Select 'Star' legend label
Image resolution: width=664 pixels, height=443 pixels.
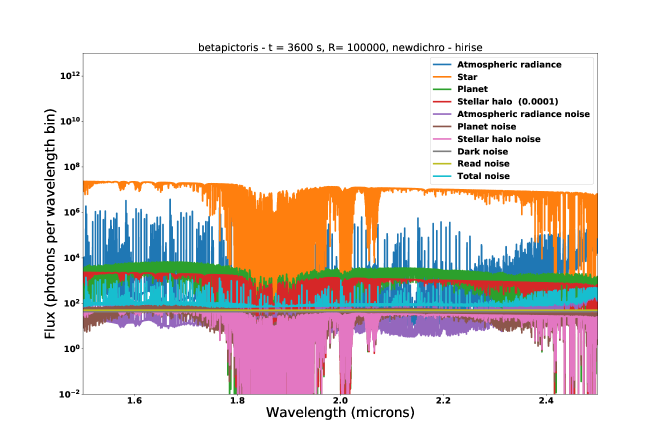pos(467,77)
